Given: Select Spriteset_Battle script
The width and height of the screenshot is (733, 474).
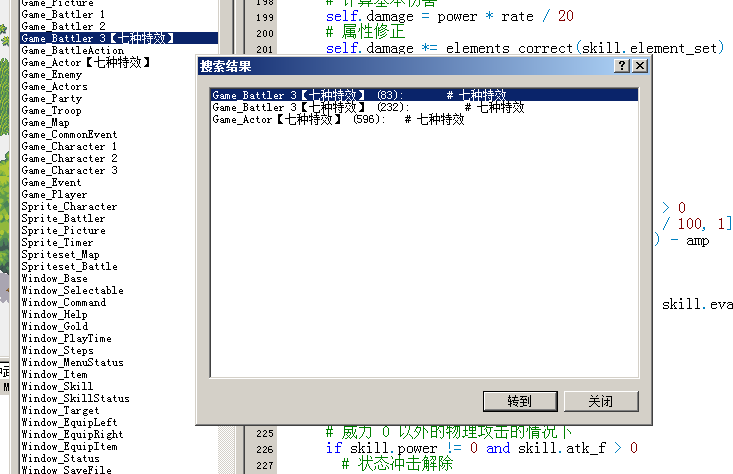Looking at the screenshot, I should click(69, 266).
